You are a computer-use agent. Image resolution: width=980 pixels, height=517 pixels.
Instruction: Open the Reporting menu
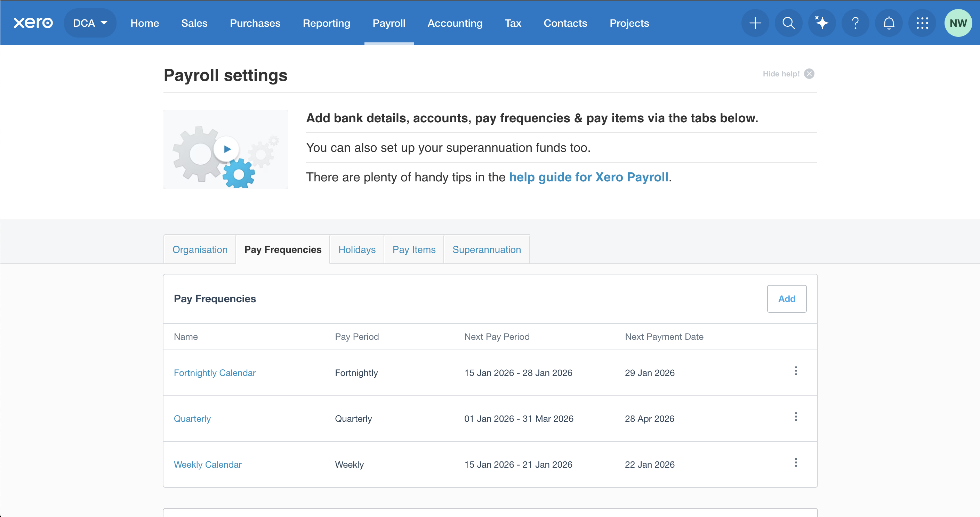coord(327,23)
